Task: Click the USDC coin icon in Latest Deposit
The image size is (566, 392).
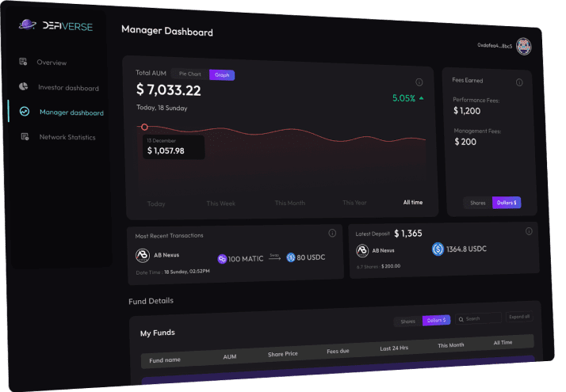Action: (x=438, y=249)
